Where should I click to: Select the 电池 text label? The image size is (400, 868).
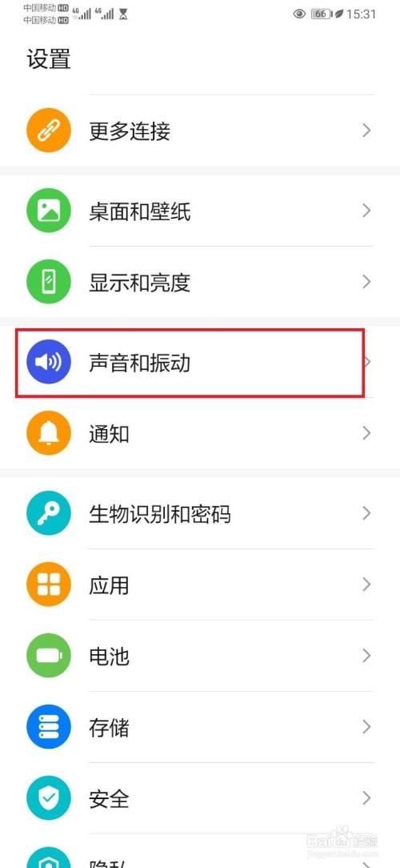pyautogui.click(x=109, y=657)
